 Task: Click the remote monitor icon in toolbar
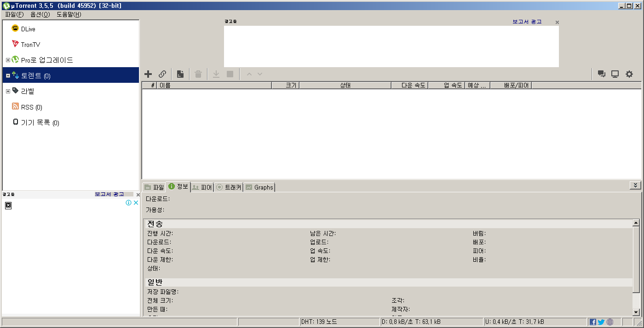coord(615,74)
